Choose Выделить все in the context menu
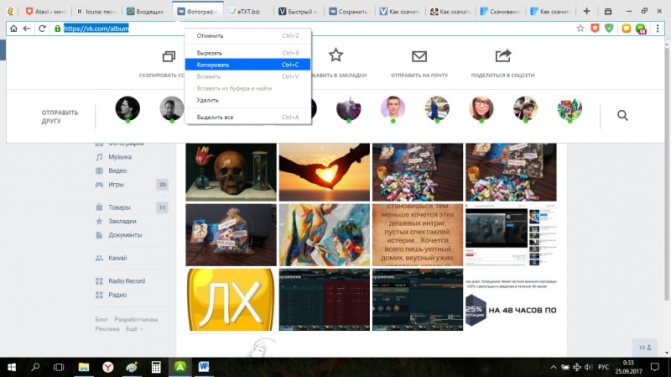The width and height of the screenshot is (671, 377). click(248, 117)
